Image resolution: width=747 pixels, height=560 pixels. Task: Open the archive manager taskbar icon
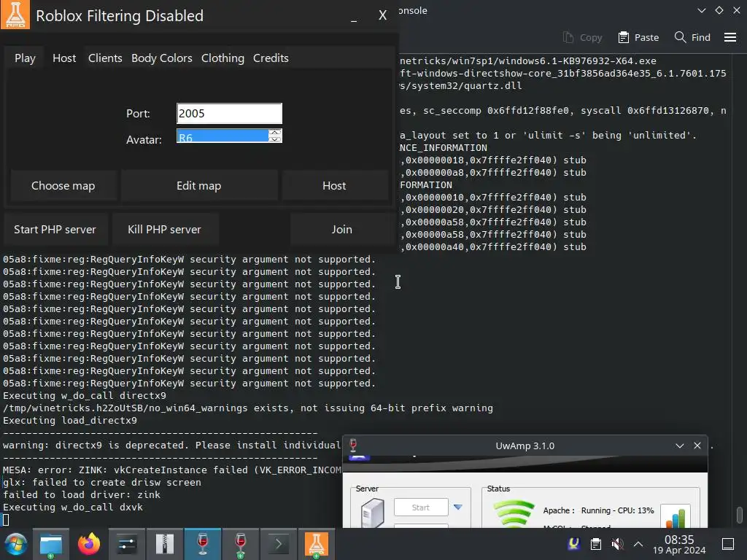tap(165, 544)
